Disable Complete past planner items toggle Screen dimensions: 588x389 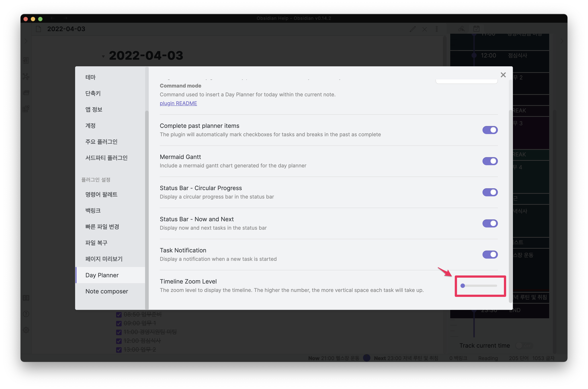[490, 130]
